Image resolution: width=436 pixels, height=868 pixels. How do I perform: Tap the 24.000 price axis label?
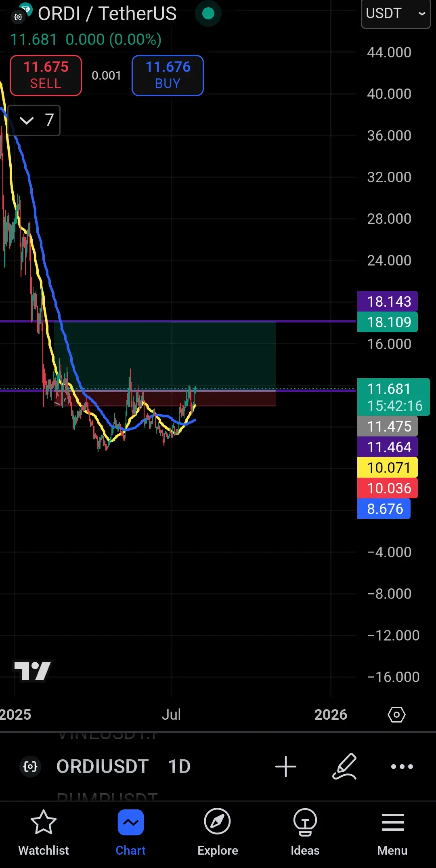389,260
